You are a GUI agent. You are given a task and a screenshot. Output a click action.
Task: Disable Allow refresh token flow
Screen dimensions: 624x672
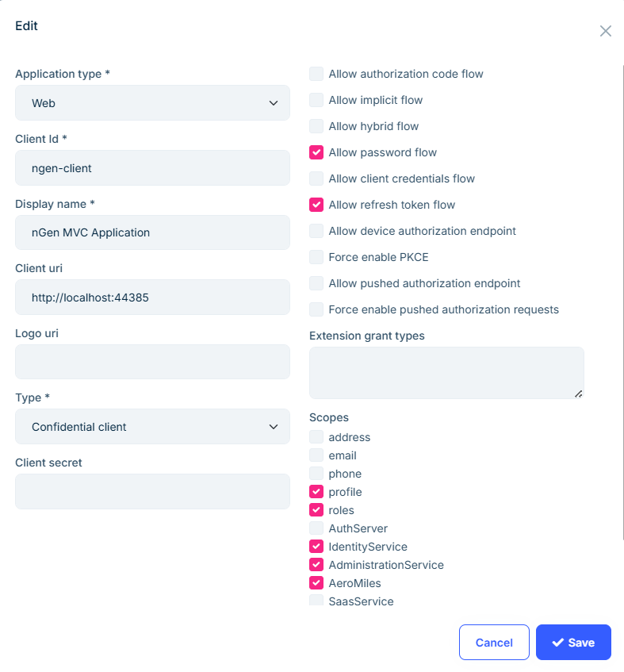click(x=316, y=205)
